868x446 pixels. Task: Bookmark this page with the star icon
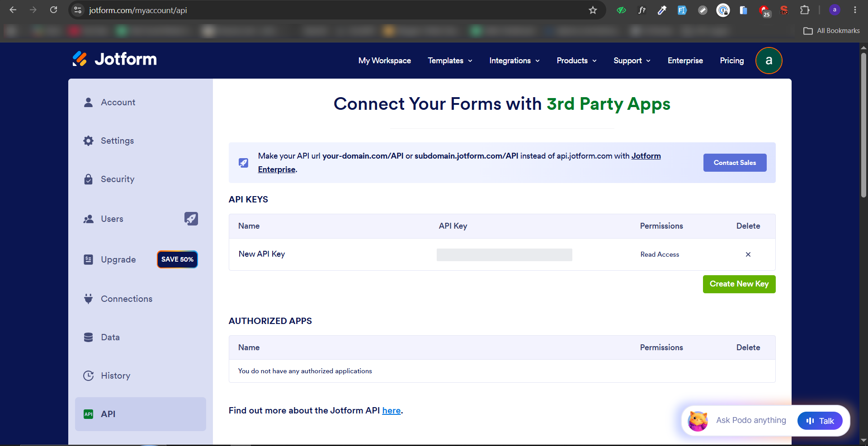593,10
